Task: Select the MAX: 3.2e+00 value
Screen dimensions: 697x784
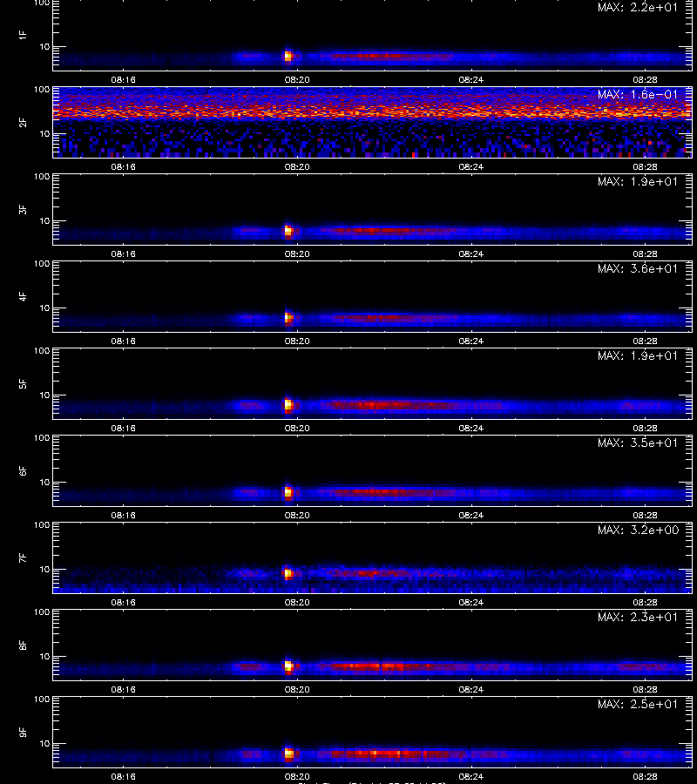Action: 638,530
